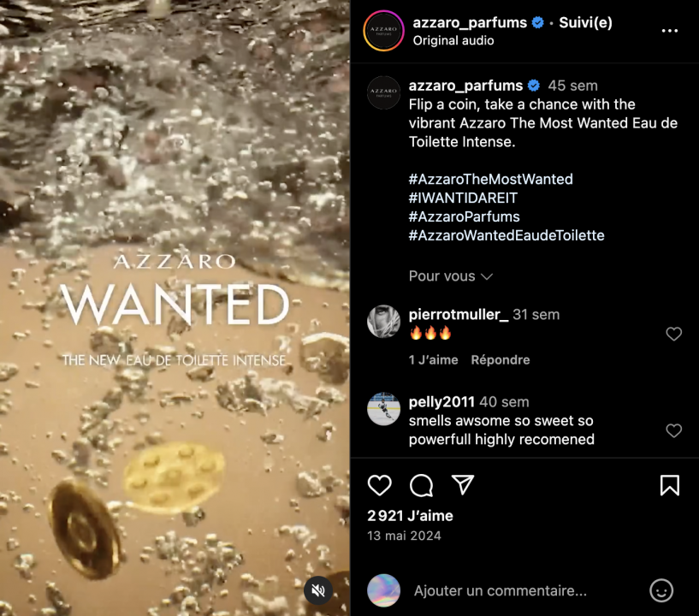Screen dimensions: 699x616
Task: Open the three-dot more options menu
Action: [670, 31]
